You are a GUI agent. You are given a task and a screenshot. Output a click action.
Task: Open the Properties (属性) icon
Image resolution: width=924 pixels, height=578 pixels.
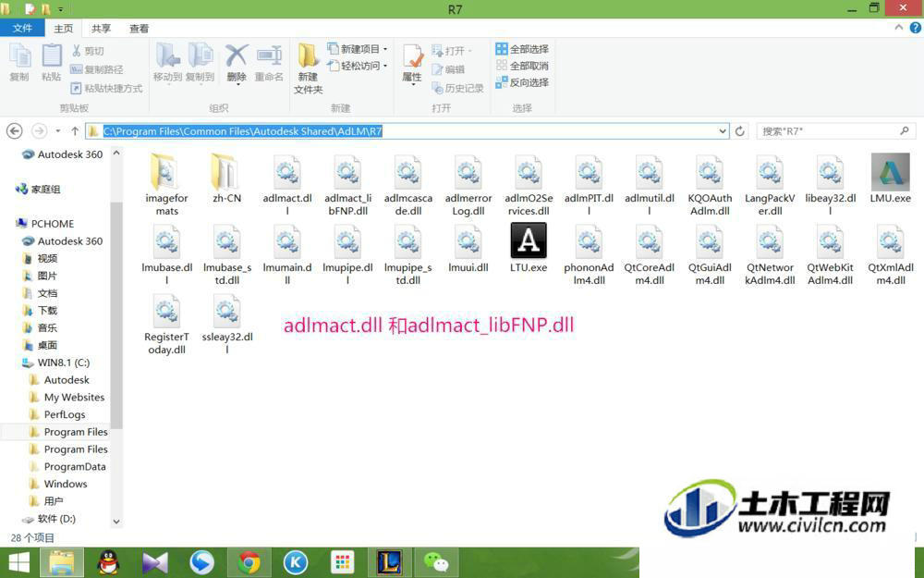pyautogui.click(x=412, y=64)
